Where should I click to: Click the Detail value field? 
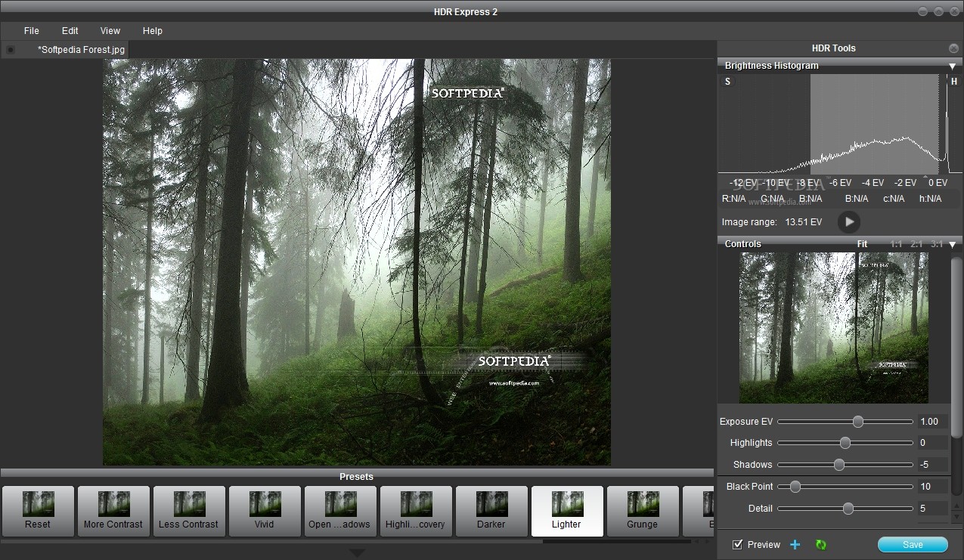(x=932, y=509)
